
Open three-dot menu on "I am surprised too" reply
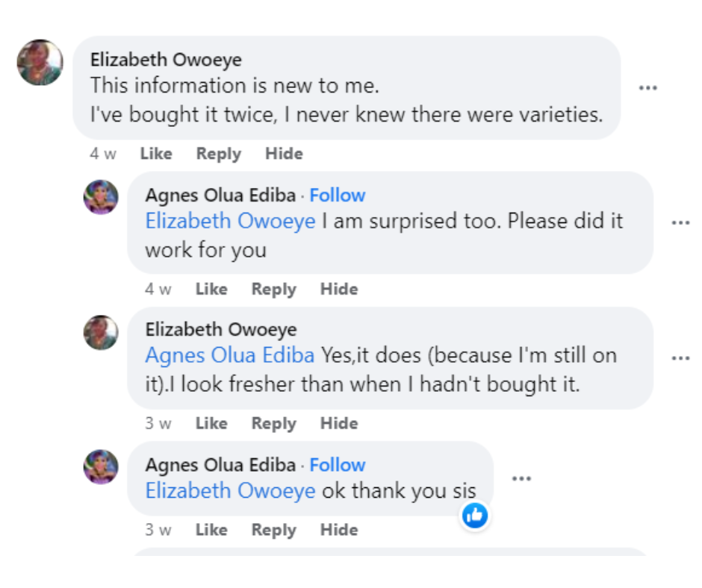coord(680,223)
